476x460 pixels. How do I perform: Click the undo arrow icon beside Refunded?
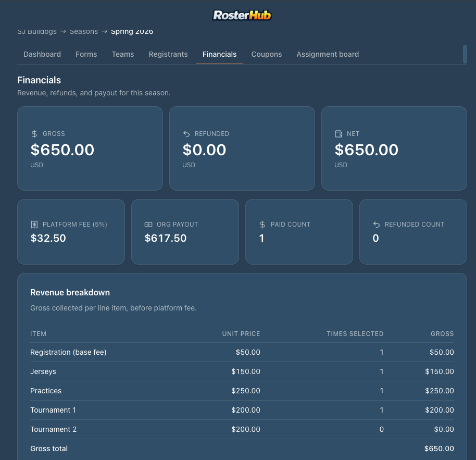[x=186, y=134]
